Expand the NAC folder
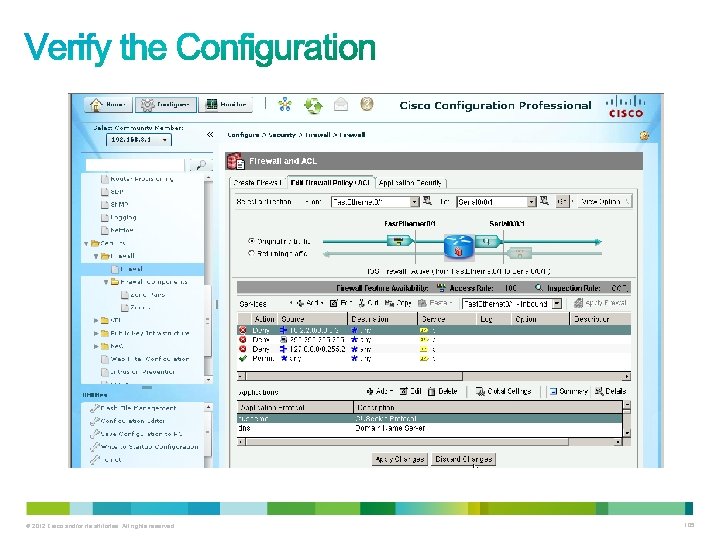The image size is (720, 540). point(96,346)
